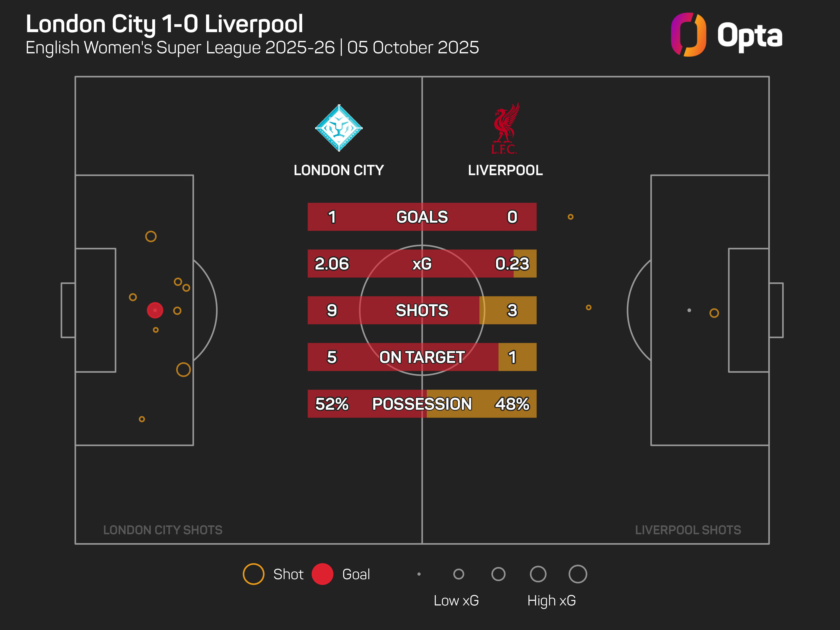Select the red goal marker on the pitch

point(155,310)
